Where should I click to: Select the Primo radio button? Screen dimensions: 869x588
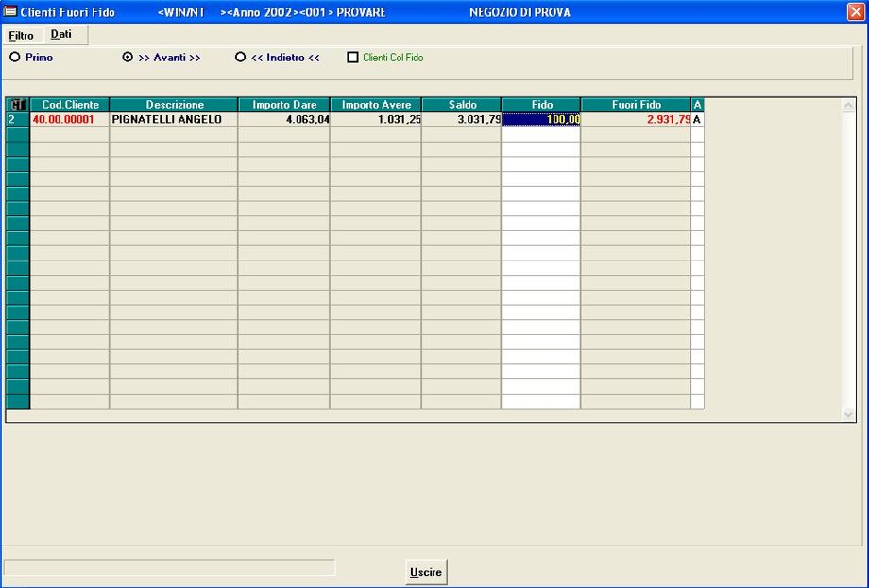pos(14,58)
